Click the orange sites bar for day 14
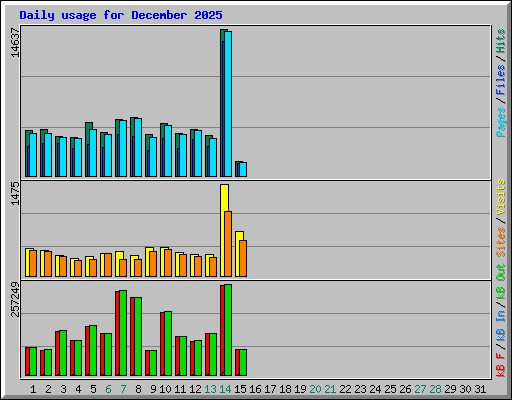The image size is (512, 400). [x=228, y=244]
